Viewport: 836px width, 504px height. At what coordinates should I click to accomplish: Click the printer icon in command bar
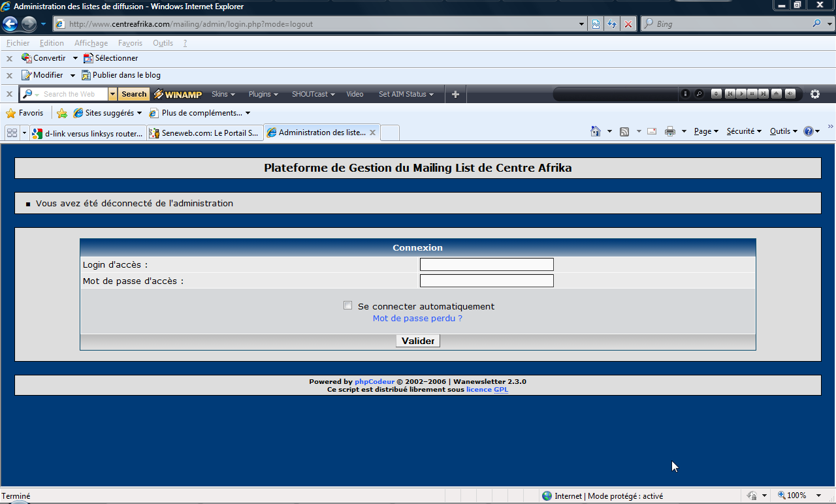coord(669,131)
